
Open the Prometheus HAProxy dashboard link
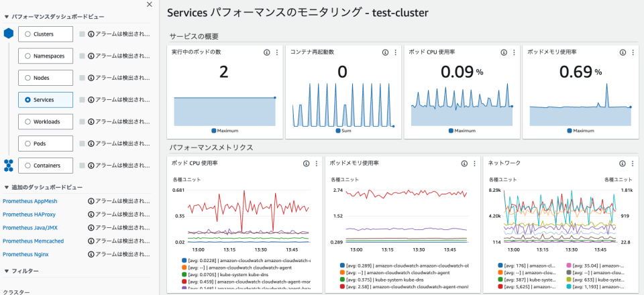pyautogui.click(x=29, y=214)
